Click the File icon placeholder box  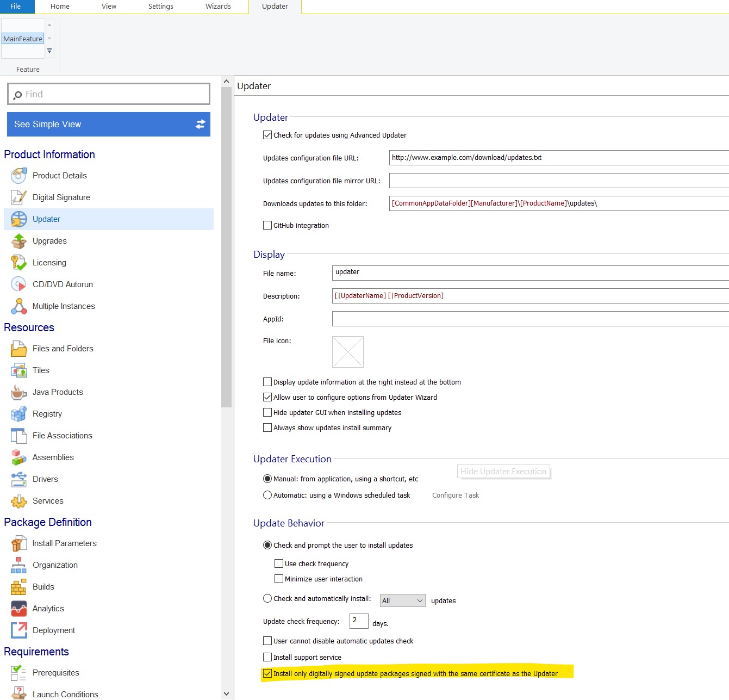pos(348,352)
